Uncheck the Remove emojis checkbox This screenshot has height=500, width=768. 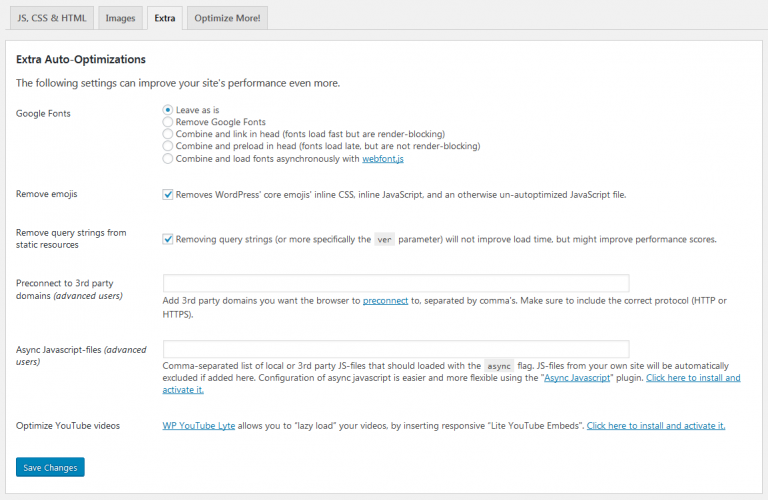point(168,194)
